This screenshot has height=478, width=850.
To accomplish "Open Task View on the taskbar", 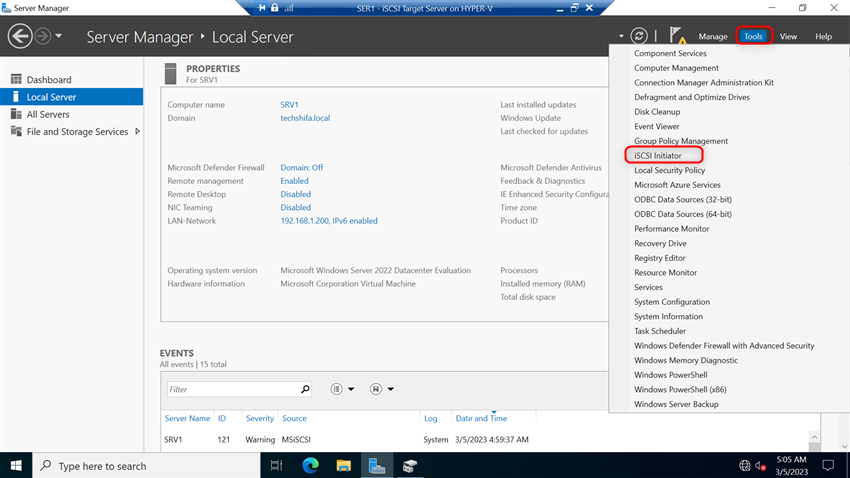I will coord(276,466).
